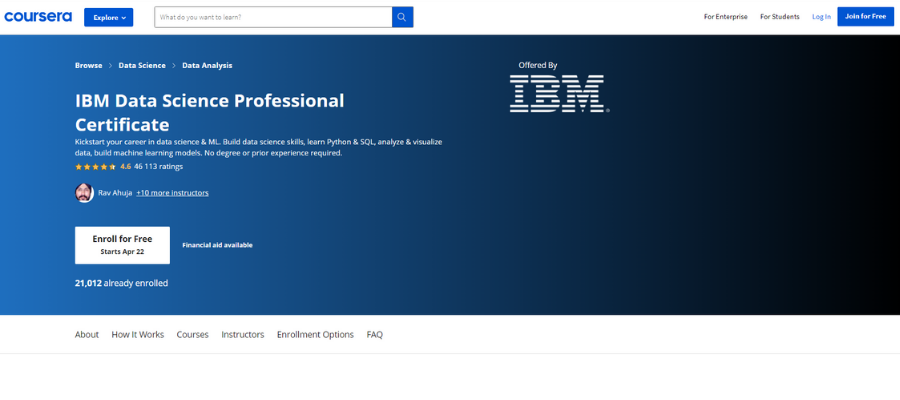
Task: Click Financial aid available link
Action: (217, 245)
